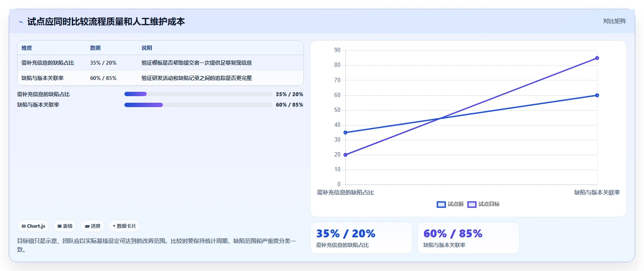Toggle the 试点前 legend entry

[x=450, y=204]
